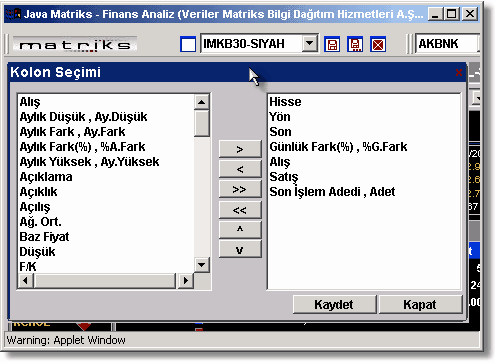The width and height of the screenshot is (495, 363).
Task: Click the blank new page icon in toolbar
Action: [188, 44]
